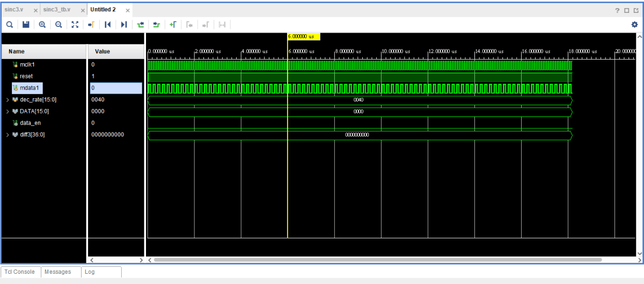The height and width of the screenshot is (284, 644).
Task: Click left arrow of value column scrollbar
Action: (x=91, y=260)
